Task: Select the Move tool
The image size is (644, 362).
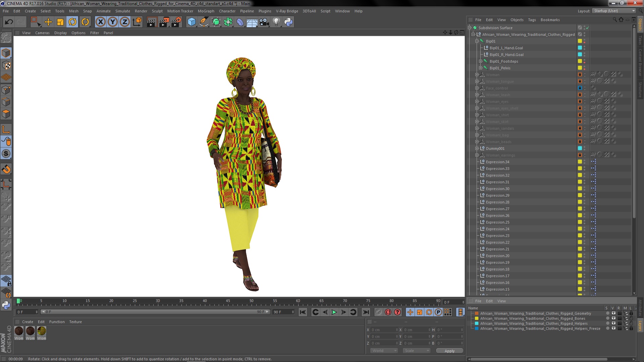Action: coord(48,22)
